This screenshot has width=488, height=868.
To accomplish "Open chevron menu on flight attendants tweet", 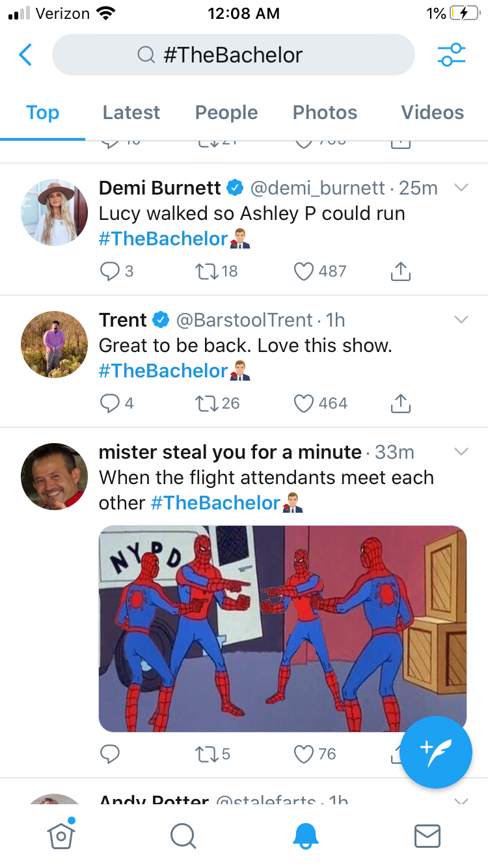I will [461, 452].
